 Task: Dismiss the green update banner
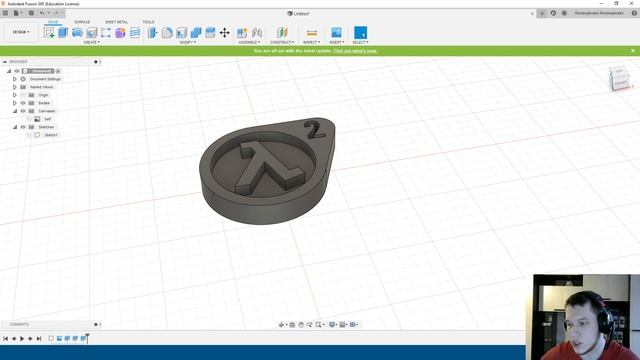click(x=633, y=51)
